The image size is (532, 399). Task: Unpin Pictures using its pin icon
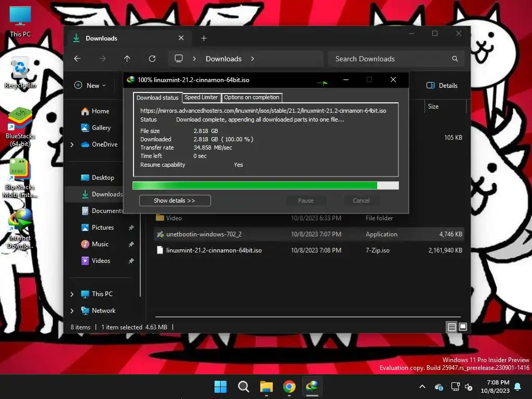pyautogui.click(x=131, y=228)
